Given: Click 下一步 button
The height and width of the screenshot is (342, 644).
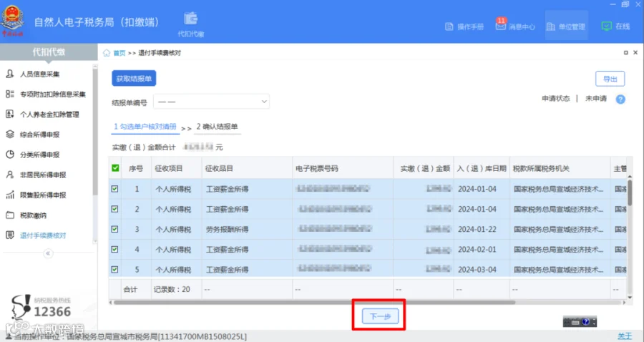Looking at the screenshot, I should pos(381,316).
